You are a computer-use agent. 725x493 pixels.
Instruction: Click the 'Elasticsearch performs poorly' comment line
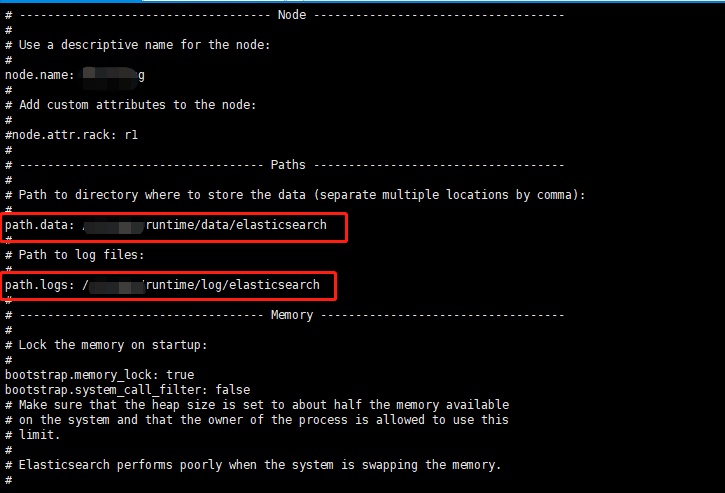point(258,465)
